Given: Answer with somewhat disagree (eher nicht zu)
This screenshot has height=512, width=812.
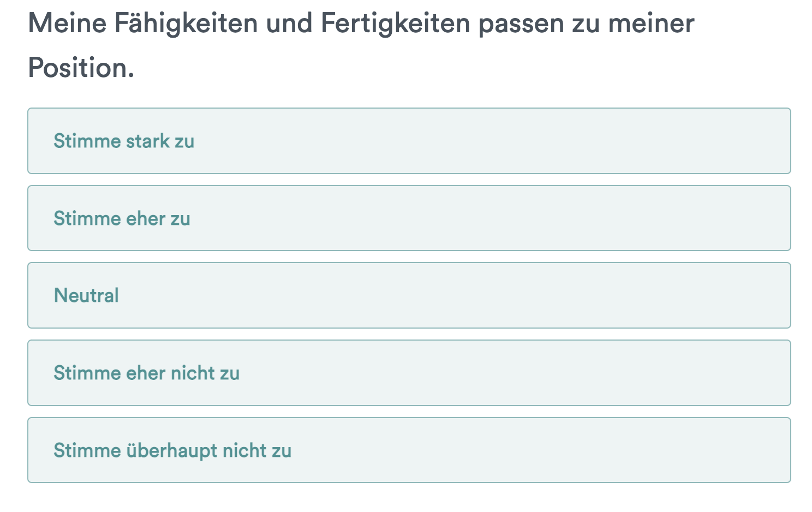Looking at the screenshot, I should tap(409, 373).
